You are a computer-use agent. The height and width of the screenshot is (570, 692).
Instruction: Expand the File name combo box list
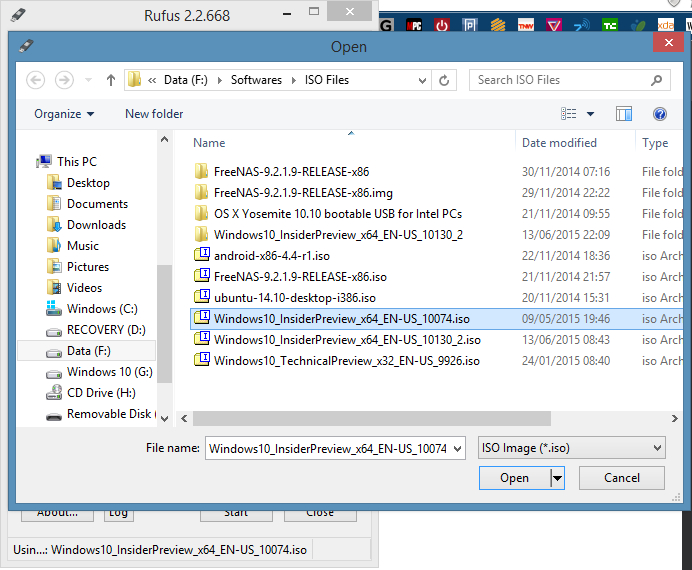coord(457,449)
